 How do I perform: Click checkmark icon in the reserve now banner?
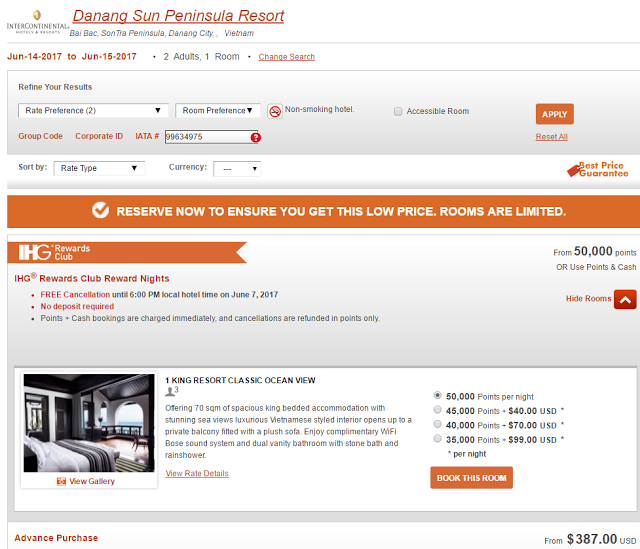pyautogui.click(x=100, y=210)
